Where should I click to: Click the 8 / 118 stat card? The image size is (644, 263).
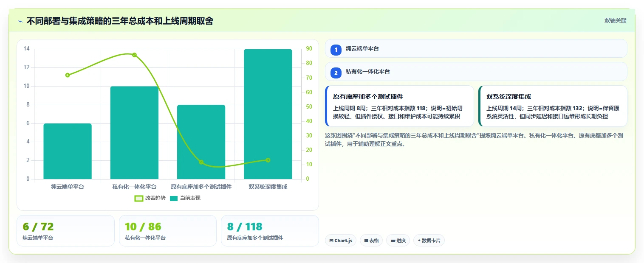tap(270, 231)
